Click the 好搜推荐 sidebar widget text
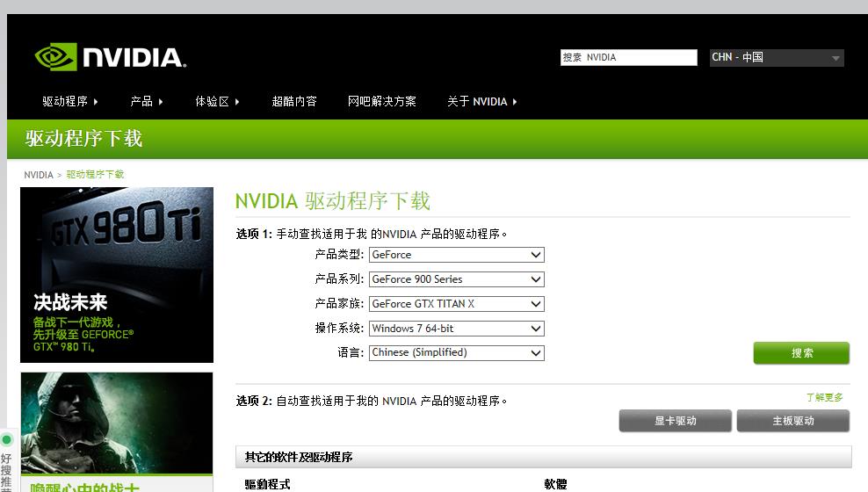868x492 pixels. (6, 472)
